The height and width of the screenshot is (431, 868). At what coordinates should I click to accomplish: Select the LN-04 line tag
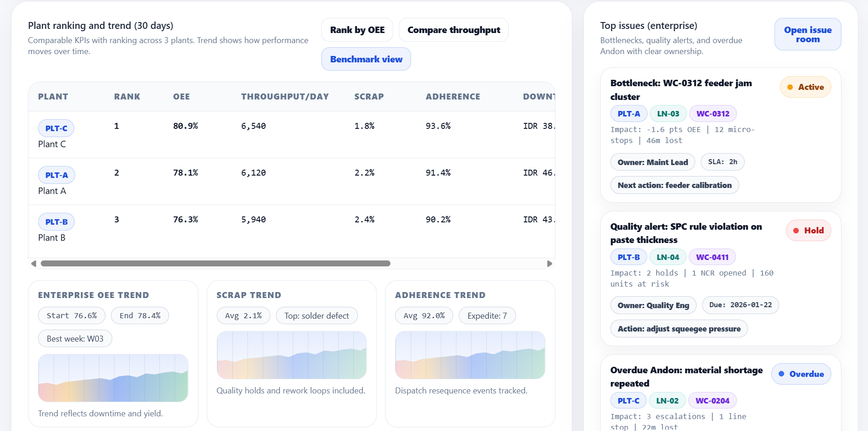point(667,257)
